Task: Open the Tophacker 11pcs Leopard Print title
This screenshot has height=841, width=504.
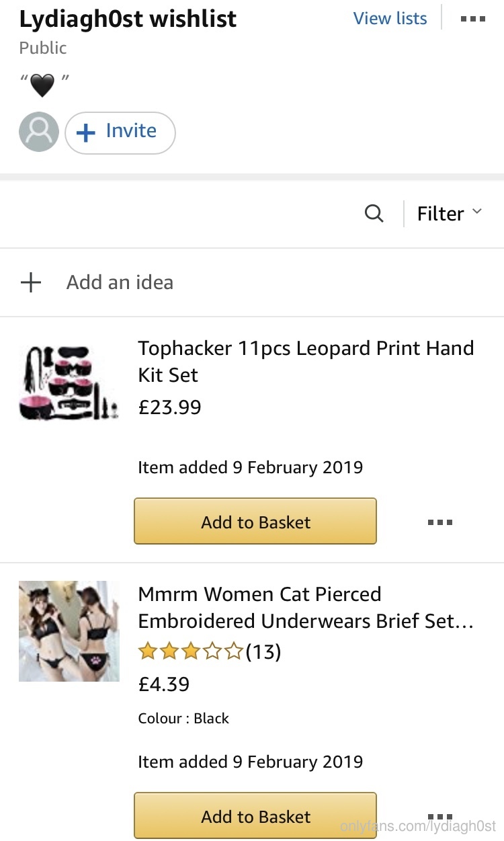Action: tap(306, 361)
